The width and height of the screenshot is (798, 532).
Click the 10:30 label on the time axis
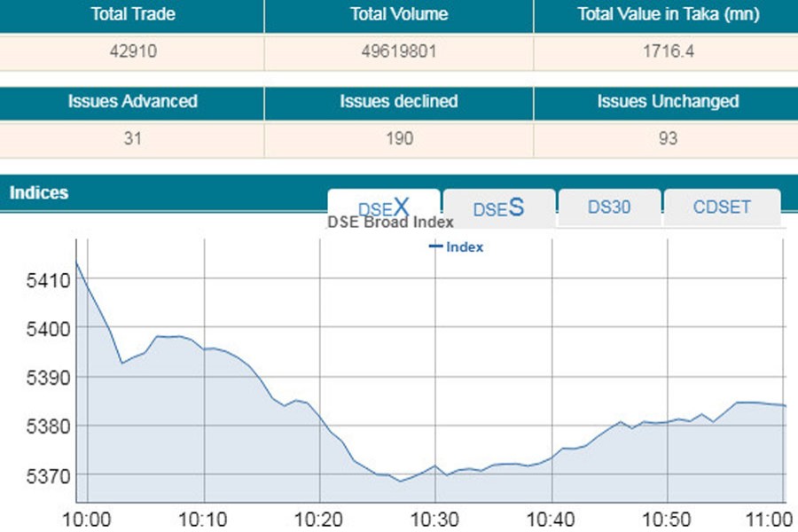(435, 519)
